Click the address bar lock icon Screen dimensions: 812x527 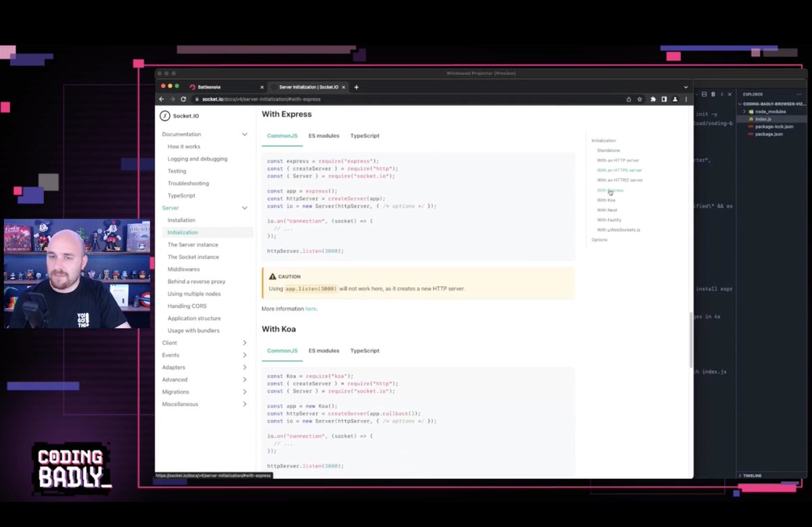click(x=197, y=99)
